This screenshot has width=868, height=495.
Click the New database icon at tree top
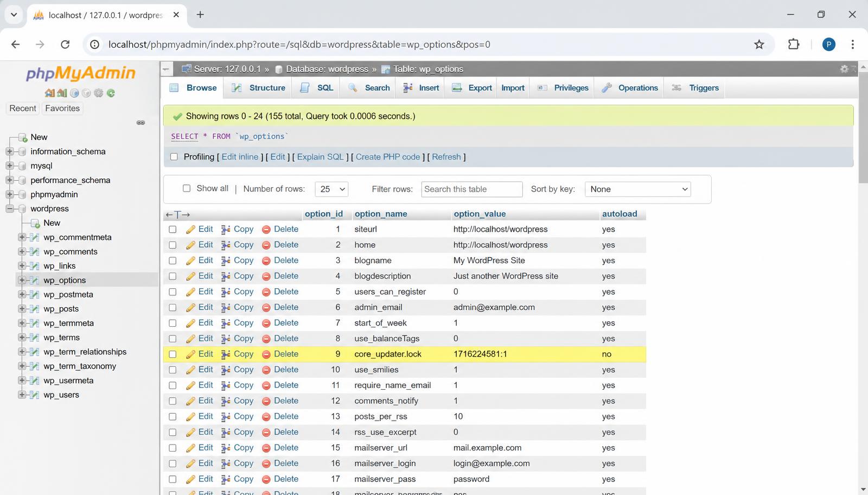pyautogui.click(x=23, y=137)
